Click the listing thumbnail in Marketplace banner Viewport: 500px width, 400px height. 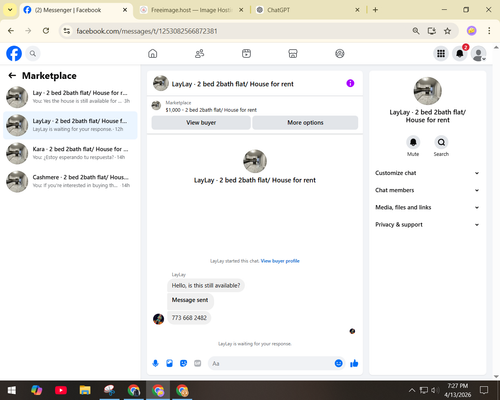(x=156, y=106)
